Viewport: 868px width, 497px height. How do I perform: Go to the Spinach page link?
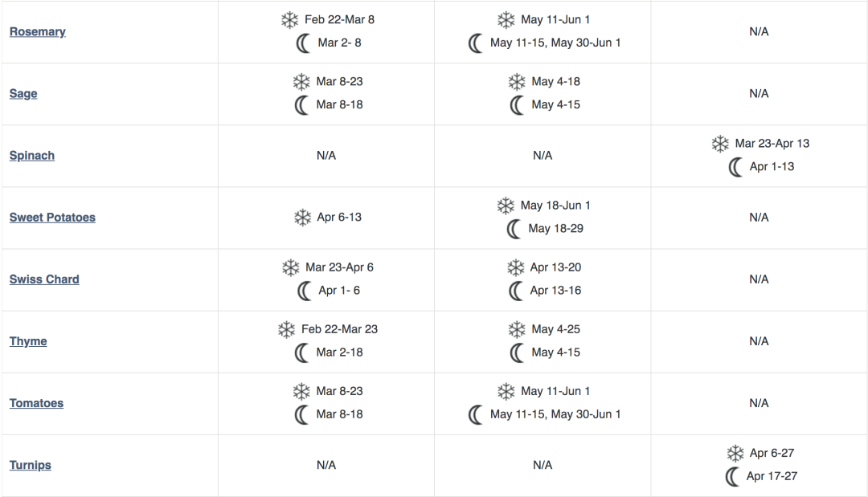pos(32,156)
